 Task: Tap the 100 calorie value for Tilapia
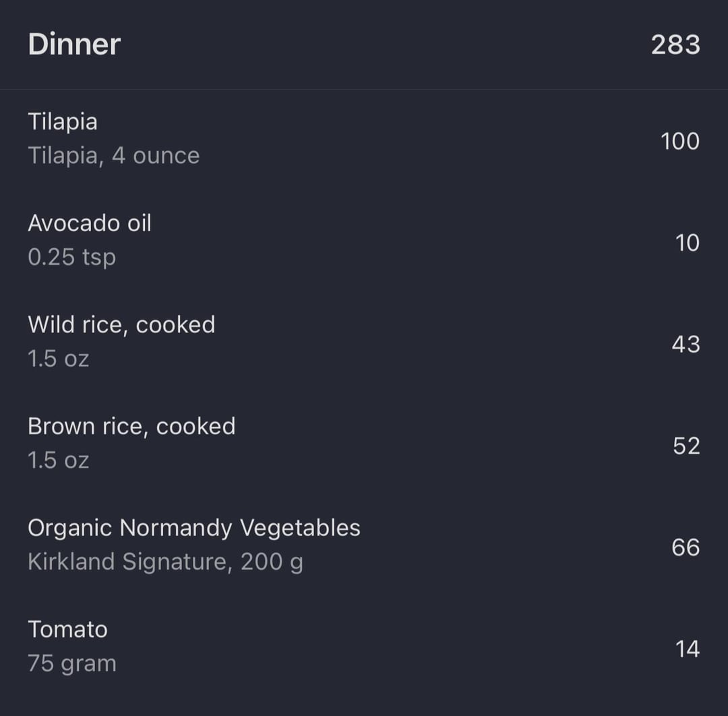click(680, 141)
